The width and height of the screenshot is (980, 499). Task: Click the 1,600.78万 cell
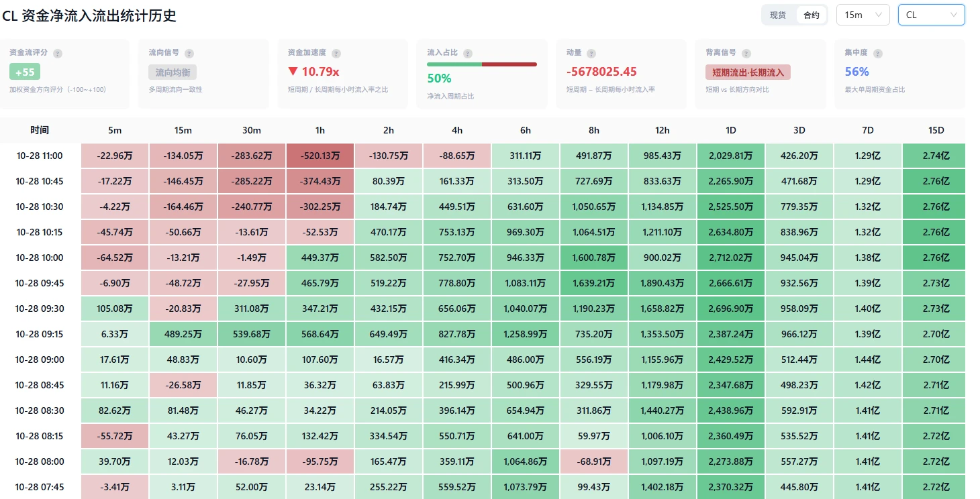pyautogui.click(x=594, y=258)
